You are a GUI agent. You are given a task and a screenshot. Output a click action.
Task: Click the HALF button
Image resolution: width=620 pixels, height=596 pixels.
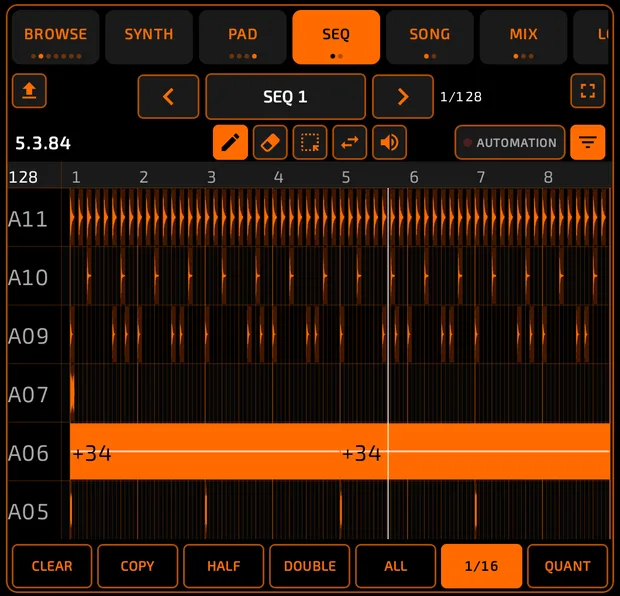[x=224, y=566]
